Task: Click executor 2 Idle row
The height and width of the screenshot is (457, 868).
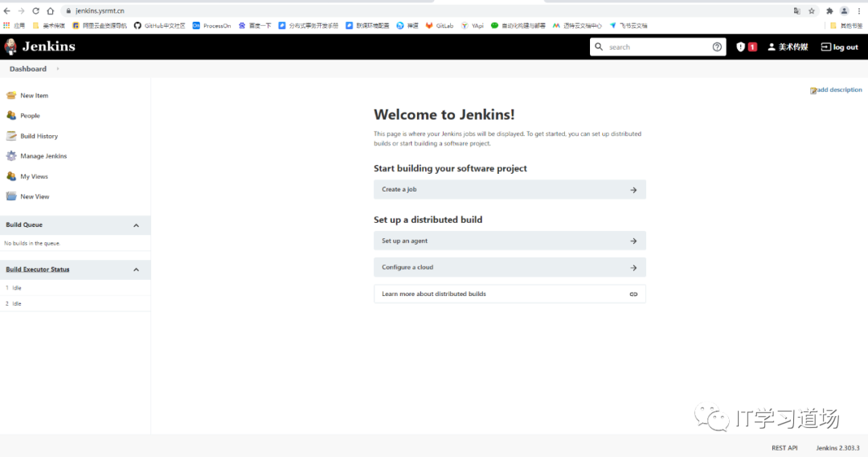Action: pos(75,303)
